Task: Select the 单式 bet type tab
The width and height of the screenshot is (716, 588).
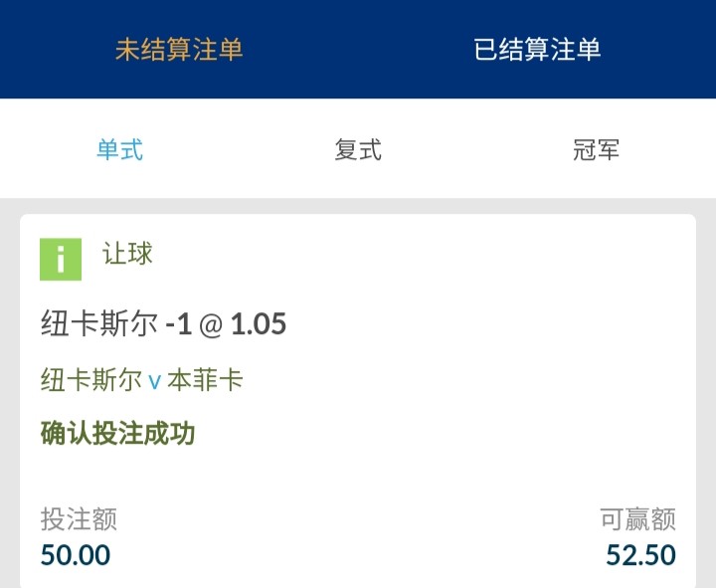Action: [119, 150]
